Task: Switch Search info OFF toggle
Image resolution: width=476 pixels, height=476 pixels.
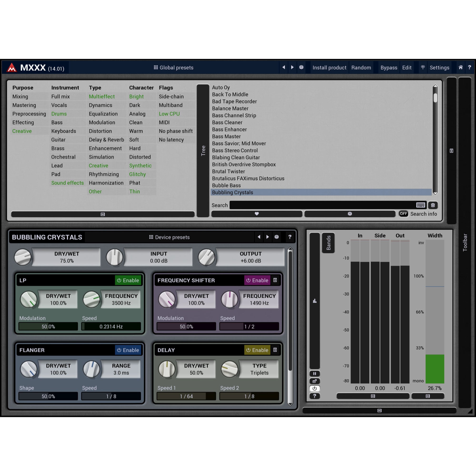Action: (x=404, y=214)
